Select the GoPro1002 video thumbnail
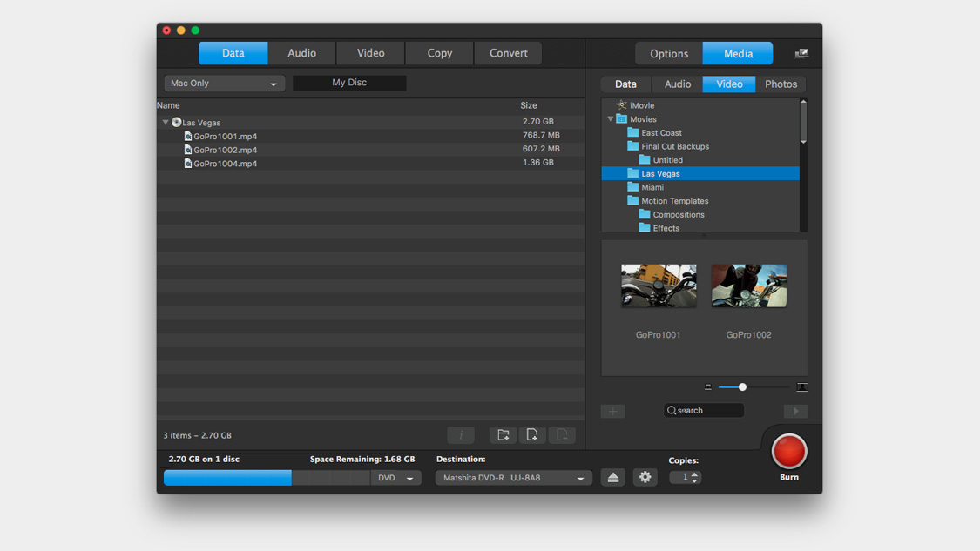The width and height of the screenshot is (980, 551). (748, 286)
